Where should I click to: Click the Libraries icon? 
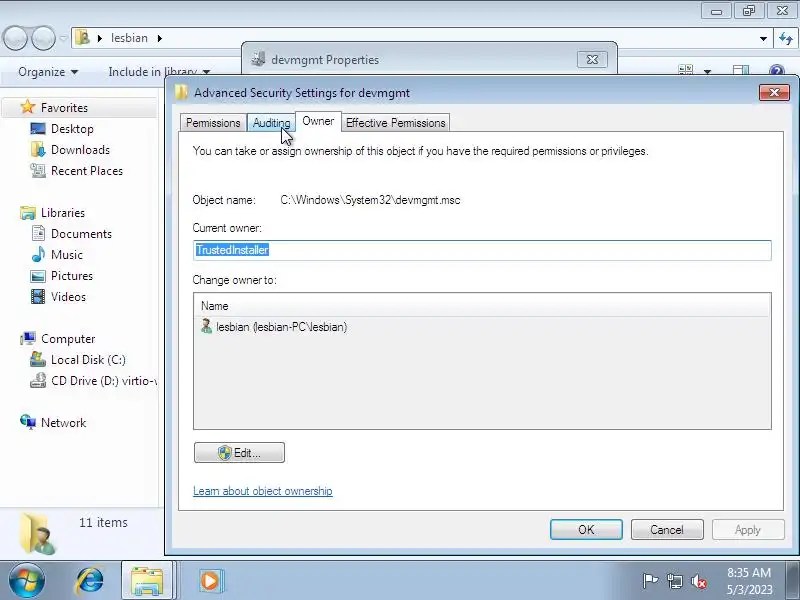[28, 212]
